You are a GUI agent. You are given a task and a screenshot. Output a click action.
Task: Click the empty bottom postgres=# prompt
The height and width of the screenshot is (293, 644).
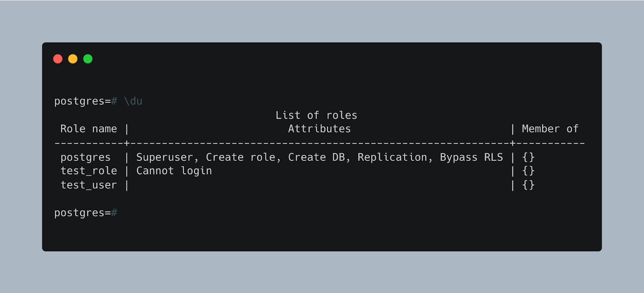coord(86,213)
